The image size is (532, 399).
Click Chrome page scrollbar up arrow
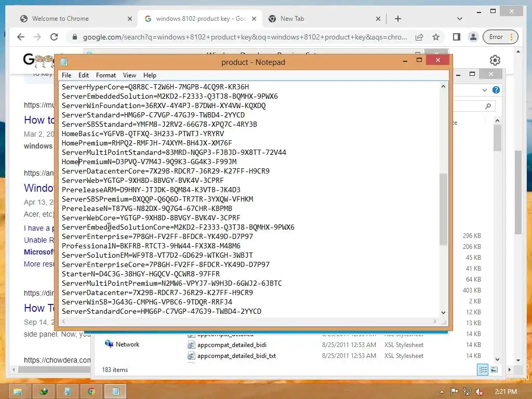tap(518, 52)
